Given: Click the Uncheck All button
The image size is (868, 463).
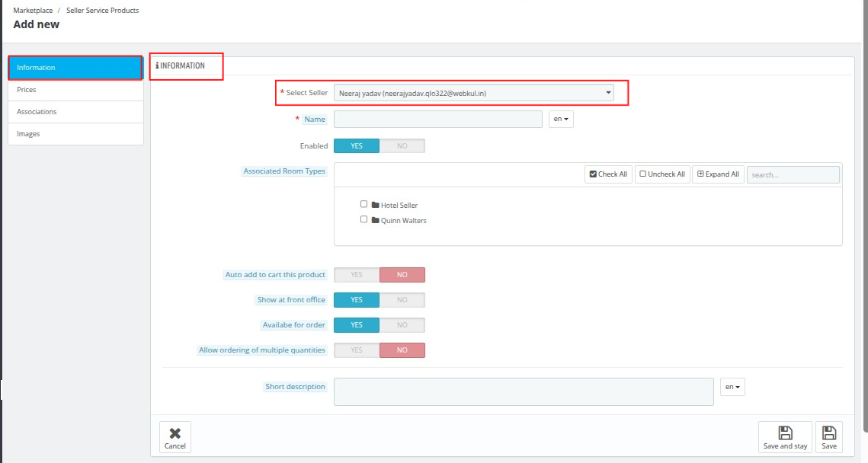Looking at the screenshot, I should coord(662,174).
